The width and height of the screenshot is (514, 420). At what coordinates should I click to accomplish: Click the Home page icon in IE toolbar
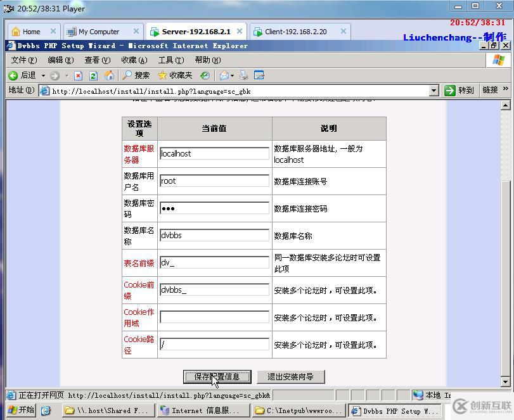109,75
